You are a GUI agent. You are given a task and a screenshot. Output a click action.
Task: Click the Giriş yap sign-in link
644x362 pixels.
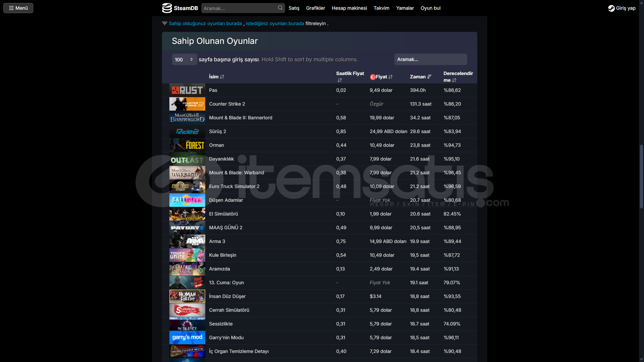point(626,8)
